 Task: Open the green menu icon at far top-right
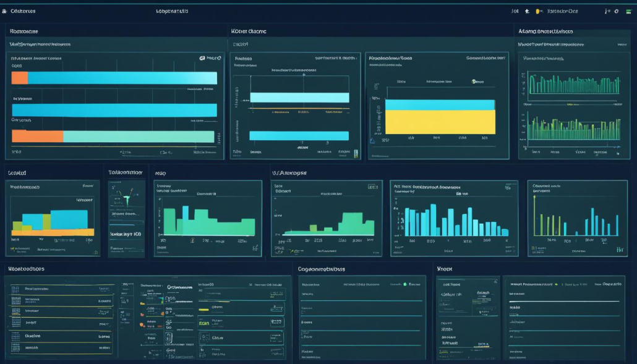pos(628,11)
